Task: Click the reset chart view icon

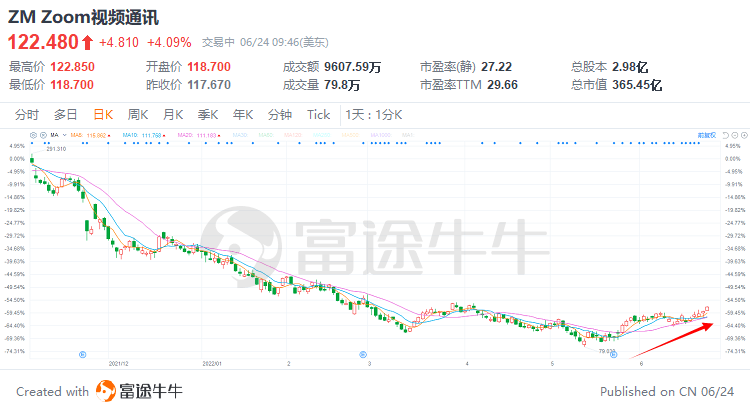Action: (x=726, y=135)
